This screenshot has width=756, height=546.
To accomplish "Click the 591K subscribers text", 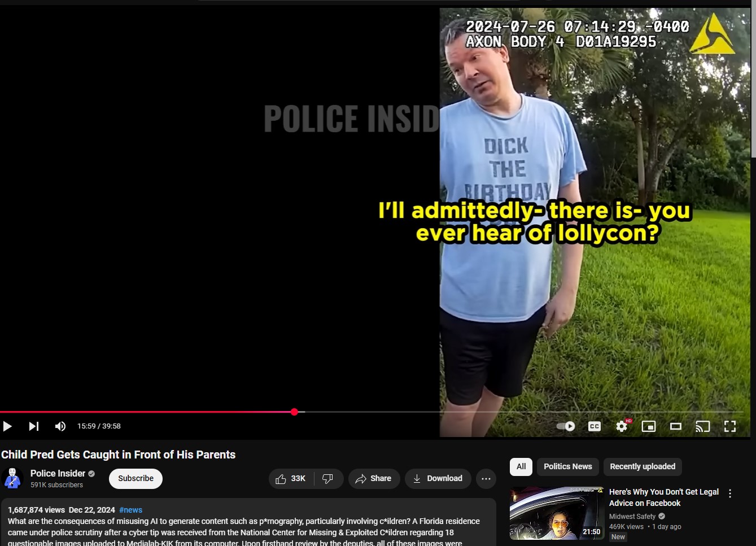I will click(56, 485).
